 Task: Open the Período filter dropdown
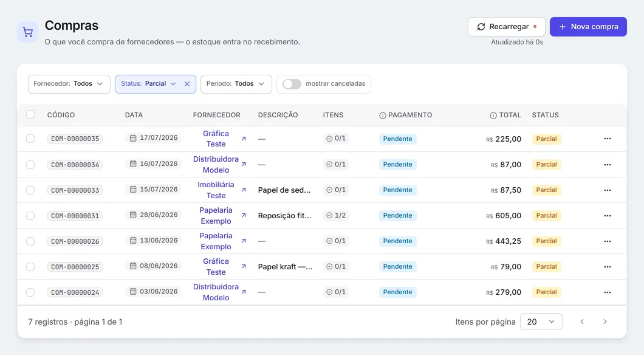coord(236,84)
